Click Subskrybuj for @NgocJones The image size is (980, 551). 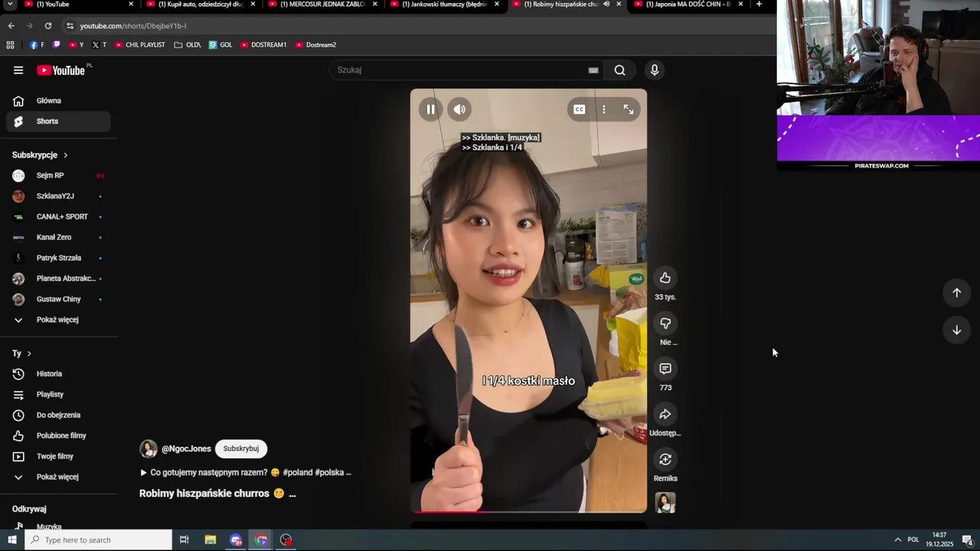coord(241,449)
